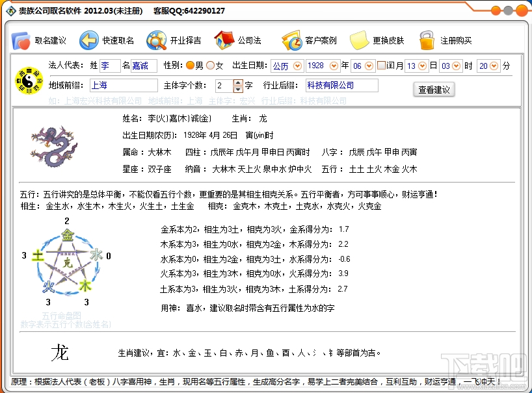Click the orange minimize window button
The image size is (532, 393).
(496, 11)
